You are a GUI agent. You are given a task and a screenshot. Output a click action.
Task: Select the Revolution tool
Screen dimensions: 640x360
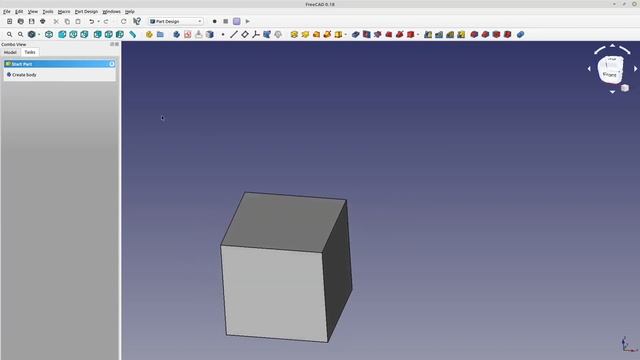point(305,35)
